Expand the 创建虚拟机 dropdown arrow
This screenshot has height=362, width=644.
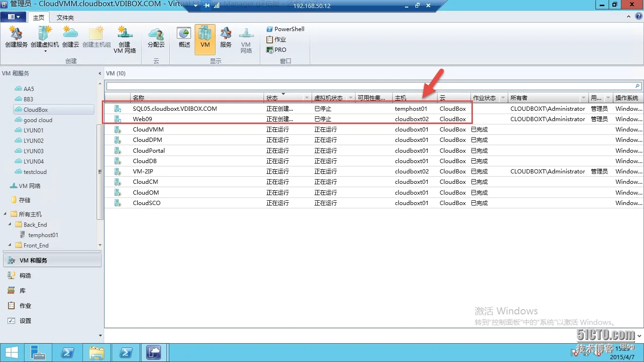[45, 51]
